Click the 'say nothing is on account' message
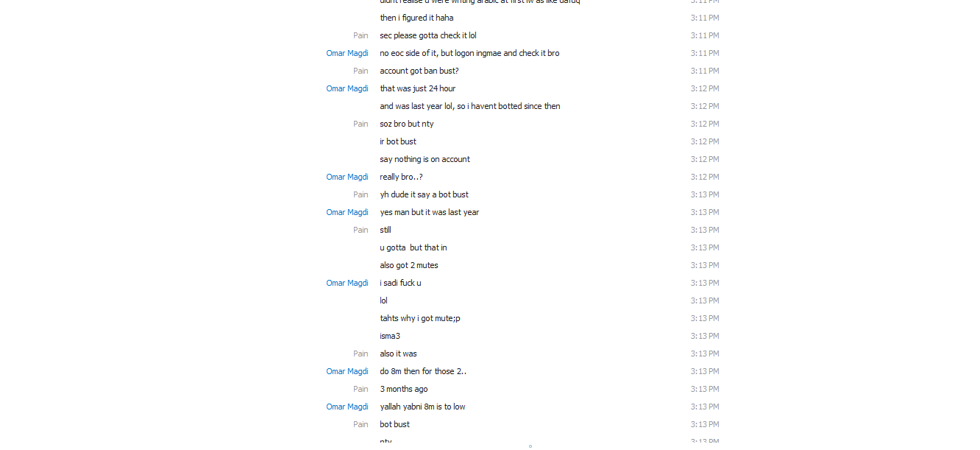Viewport: 980px width, 450px height. tap(425, 159)
